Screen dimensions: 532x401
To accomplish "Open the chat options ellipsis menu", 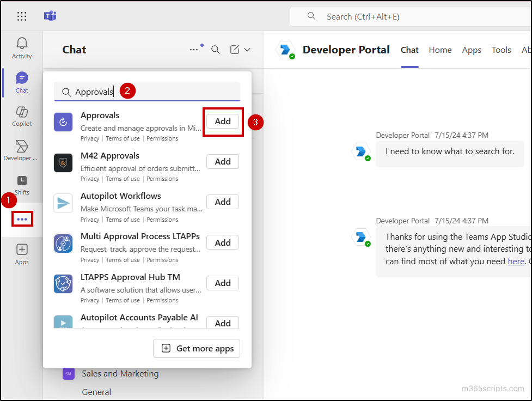I will click(x=195, y=50).
